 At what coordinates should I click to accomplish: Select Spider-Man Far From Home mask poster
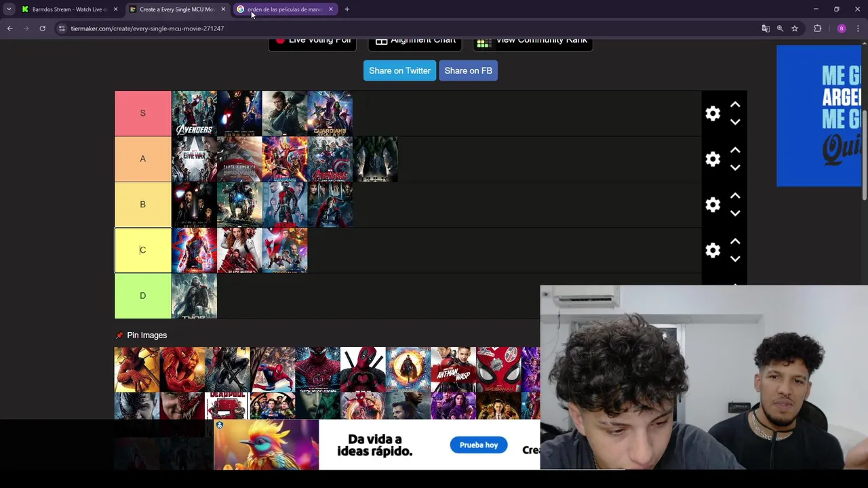coord(498,369)
